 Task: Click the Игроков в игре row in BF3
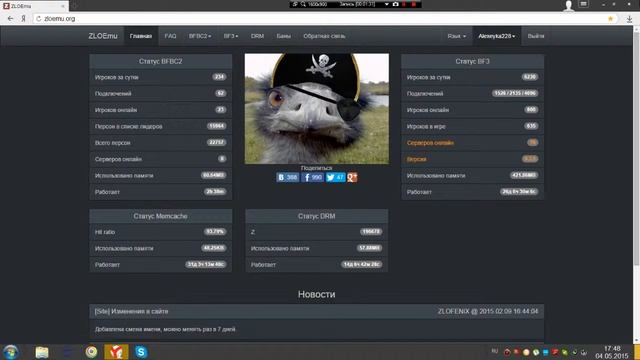(x=472, y=126)
